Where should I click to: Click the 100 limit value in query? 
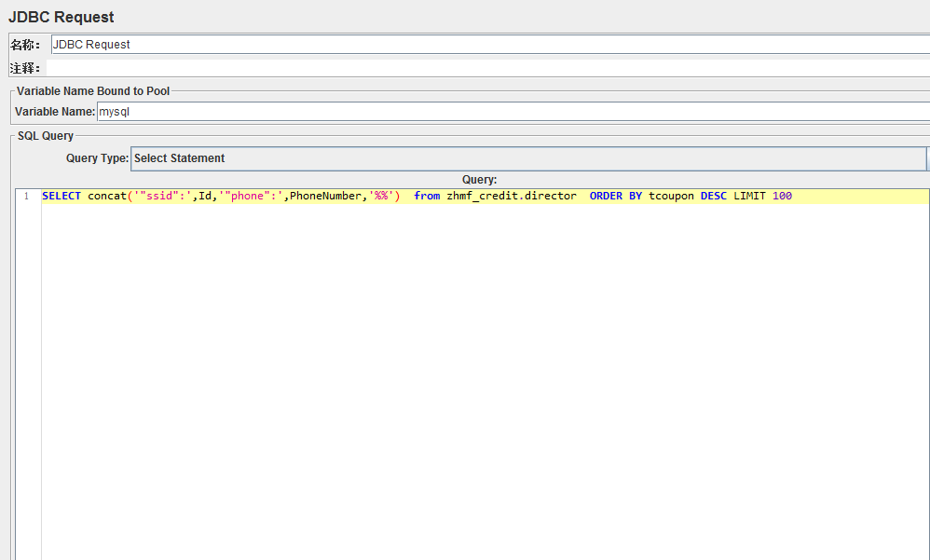pyautogui.click(x=782, y=196)
